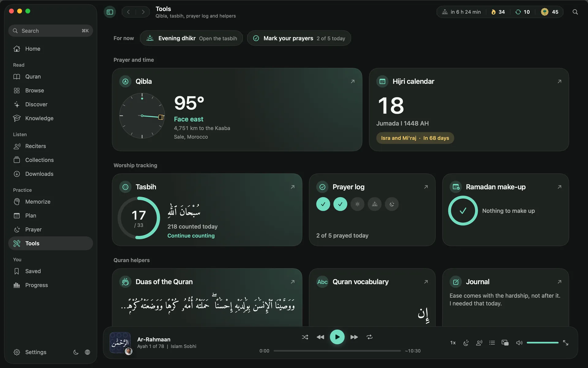
Task: Mark sunset prayer icon as prayed
Action: tap(375, 204)
